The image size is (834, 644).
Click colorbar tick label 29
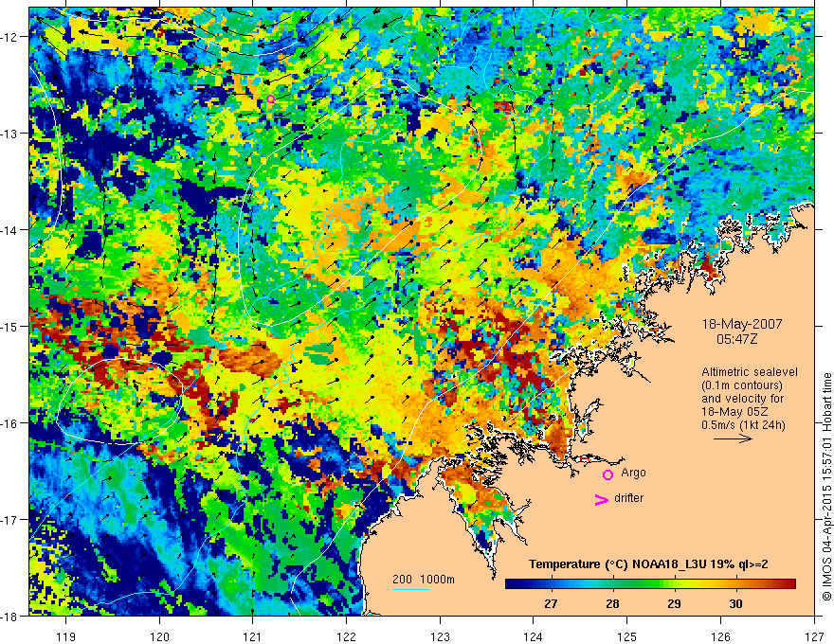[675, 603]
